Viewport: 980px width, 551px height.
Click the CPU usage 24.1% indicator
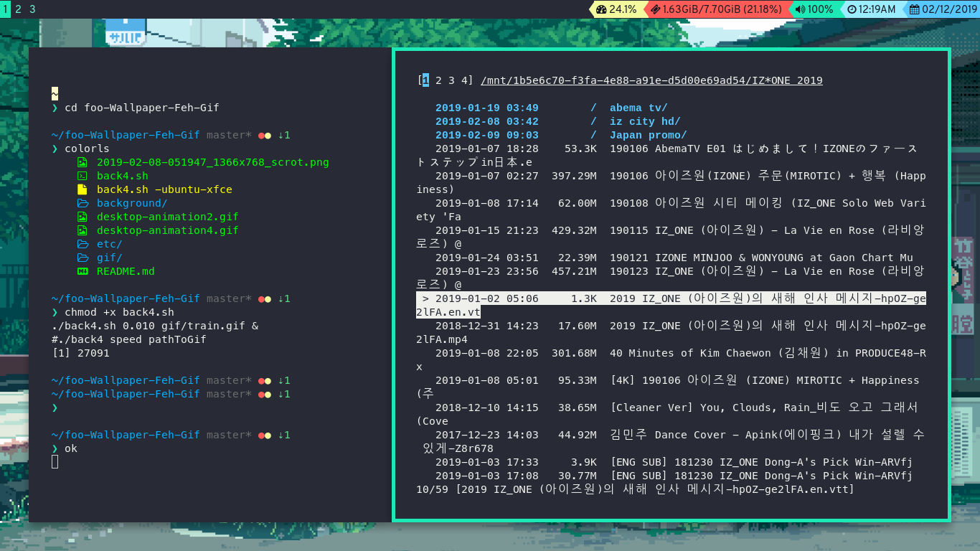616,9
